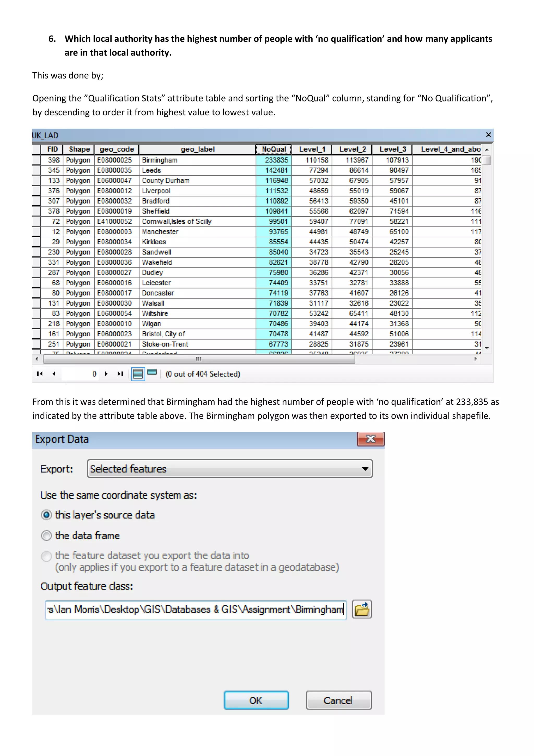The image size is (534, 756).
Task: Go to next record in table
Action: click(106, 374)
